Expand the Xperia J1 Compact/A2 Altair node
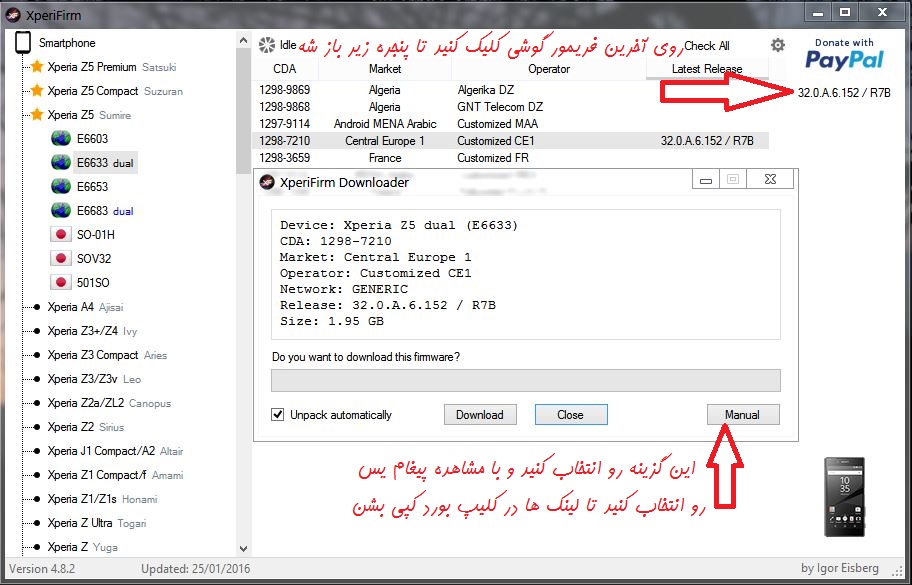Image resolution: width=912 pixels, height=585 pixels. tap(36, 451)
